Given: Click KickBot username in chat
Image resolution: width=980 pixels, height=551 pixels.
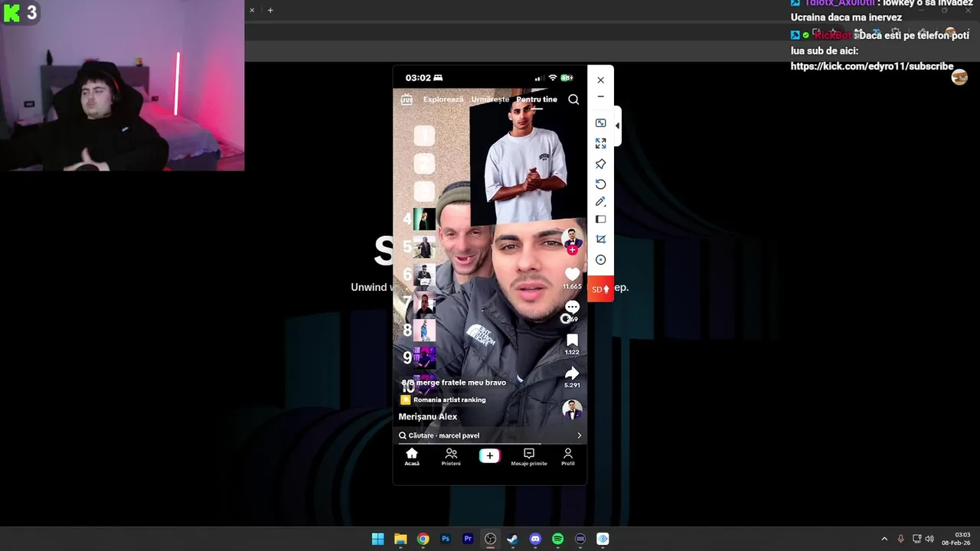Looking at the screenshot, I should point(832,35).
